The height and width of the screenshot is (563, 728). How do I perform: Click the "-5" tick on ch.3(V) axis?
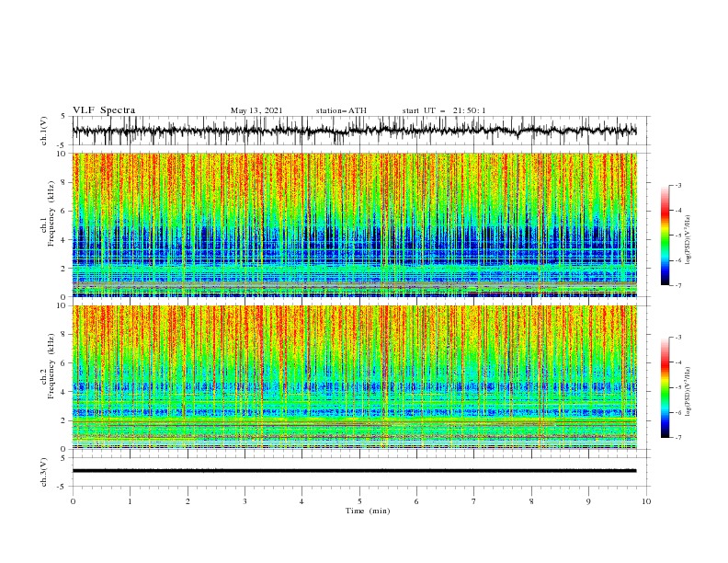coord(63,487)
